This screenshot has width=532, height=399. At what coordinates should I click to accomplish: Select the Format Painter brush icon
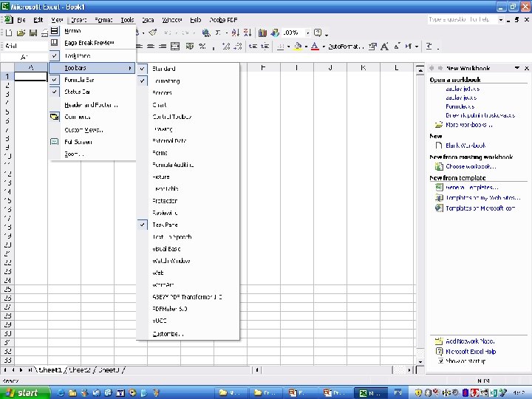[x=153, y=33]
